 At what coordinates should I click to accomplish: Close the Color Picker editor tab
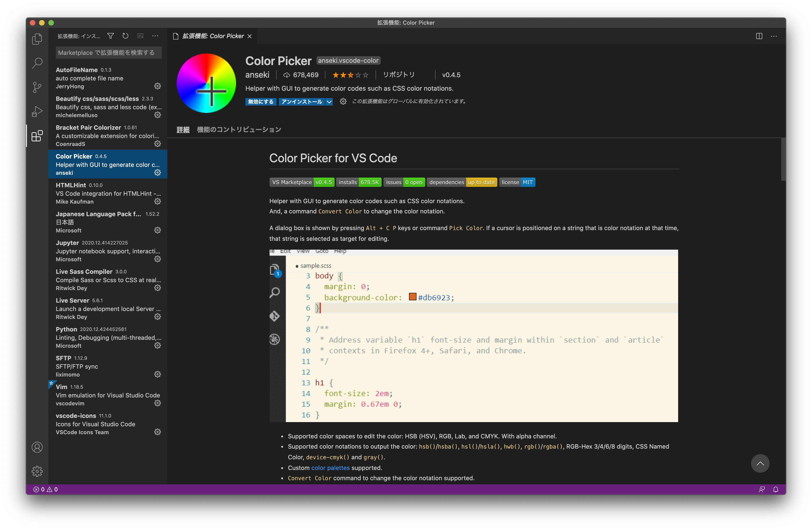click(x=250, y=36)
